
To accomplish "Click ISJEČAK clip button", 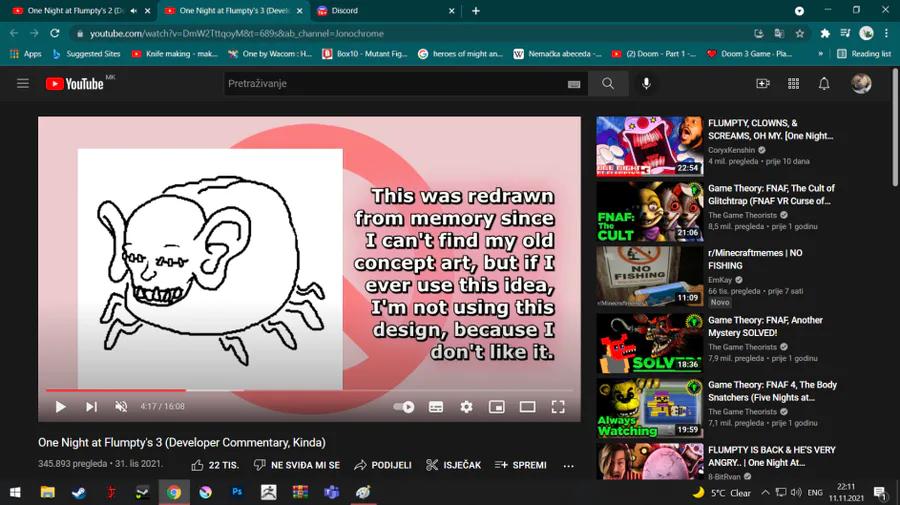I will (453, 465).
